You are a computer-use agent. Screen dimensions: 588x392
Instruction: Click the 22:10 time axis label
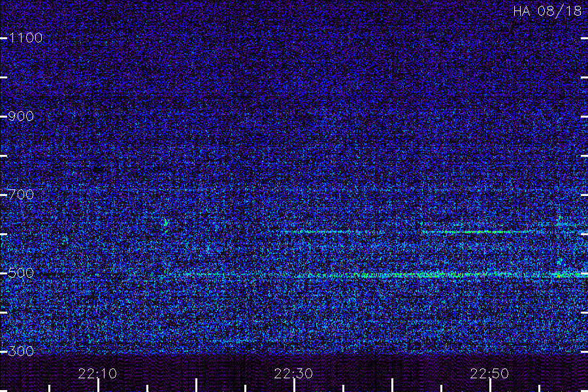click(97, 374)
